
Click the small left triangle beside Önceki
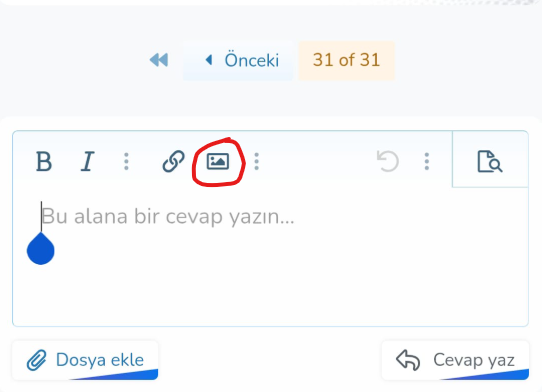coord(208,60)
